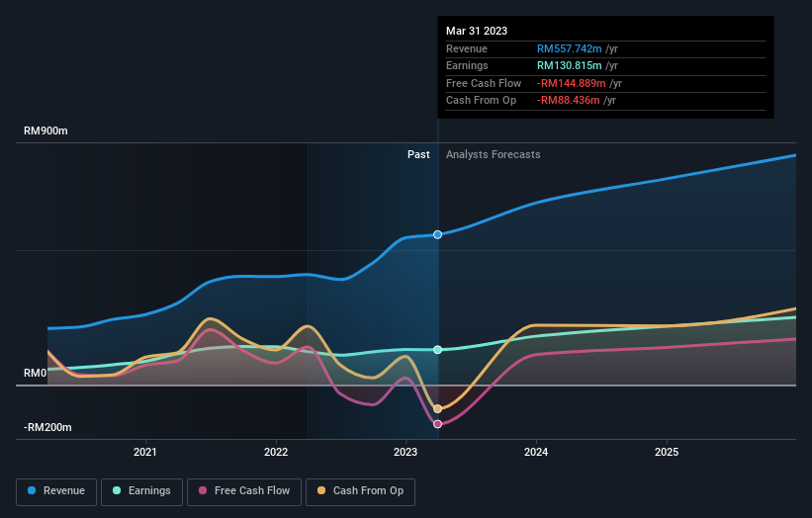
Task: Toggle the Revenue legend button
Action: (56, 491)
